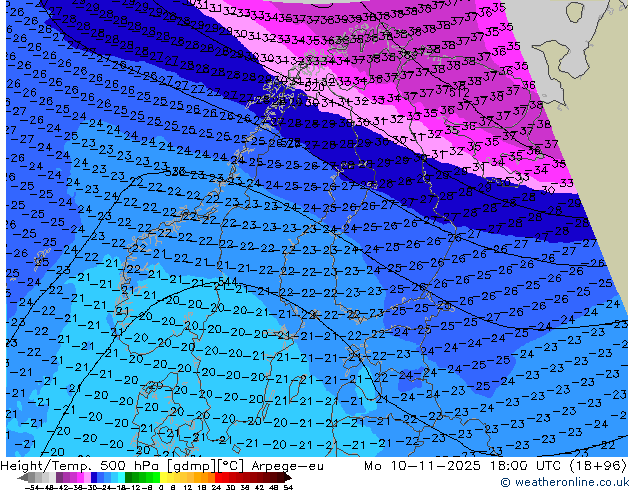Click the forecast date Mo 10-11-2025
The width and height of the screenshot is (634, 490).
422,466
